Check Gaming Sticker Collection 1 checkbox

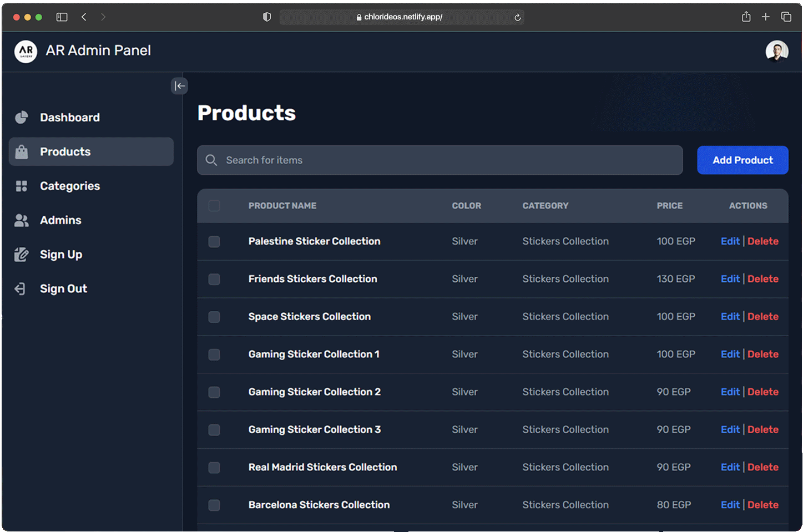[214, 355]
